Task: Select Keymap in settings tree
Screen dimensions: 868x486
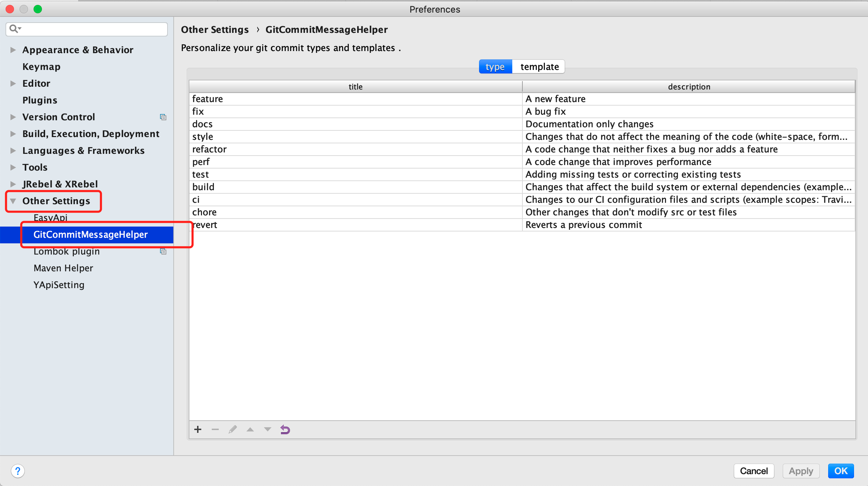Action: click(x=41, y=67)
